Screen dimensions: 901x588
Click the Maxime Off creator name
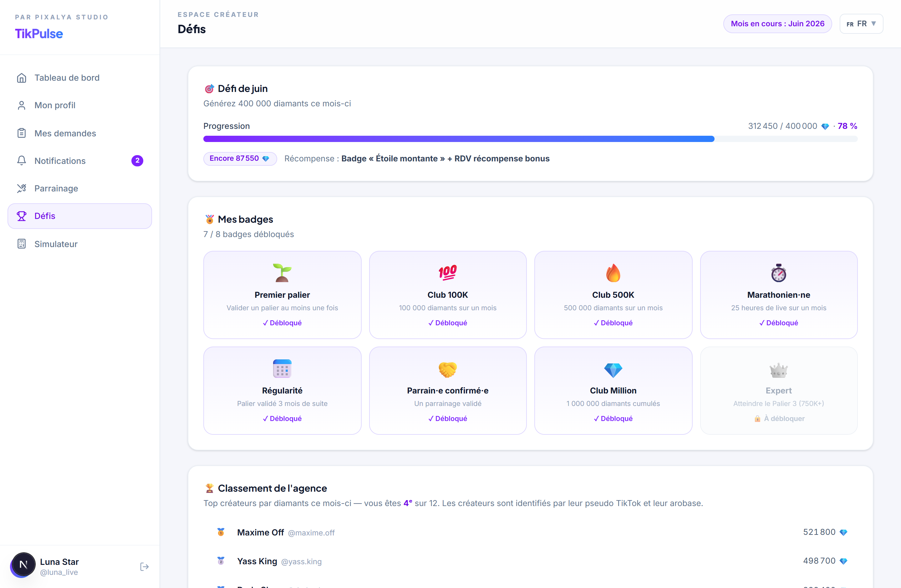[261, 532]
